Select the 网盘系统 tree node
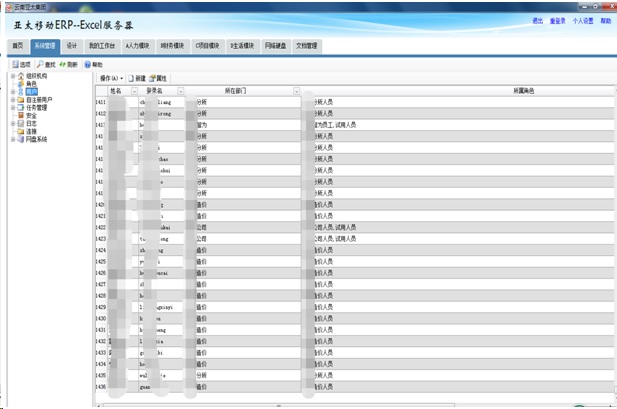 coord(35,139)
